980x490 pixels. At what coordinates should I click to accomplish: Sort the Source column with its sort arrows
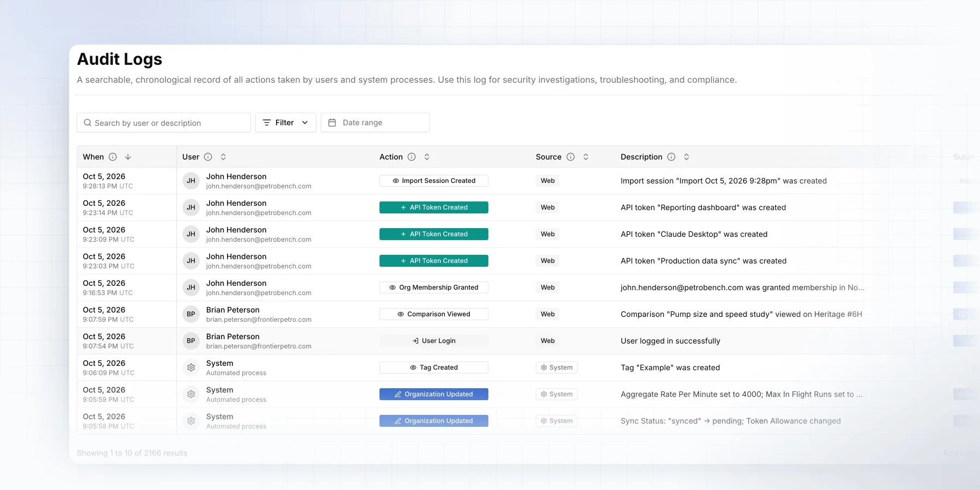[x=586, y=157]
